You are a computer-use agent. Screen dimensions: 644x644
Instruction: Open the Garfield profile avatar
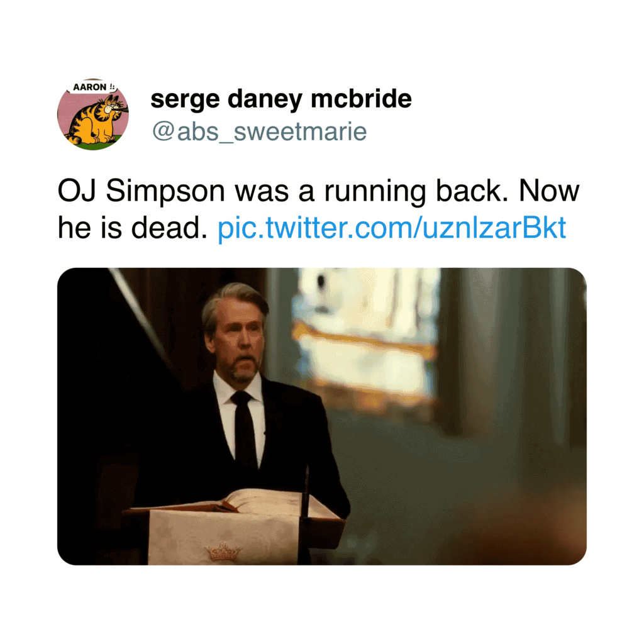click(93, 114)
